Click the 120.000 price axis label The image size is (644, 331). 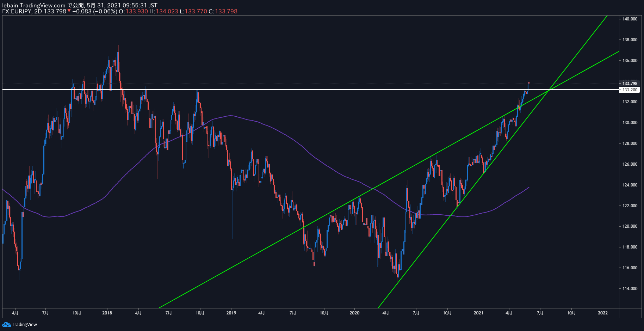[630, 226]
